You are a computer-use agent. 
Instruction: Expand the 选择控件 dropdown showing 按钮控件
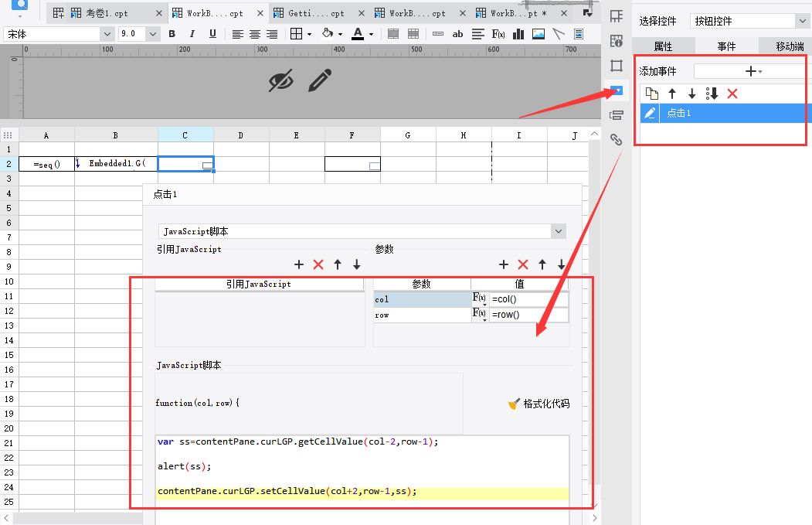pos(802,21)
